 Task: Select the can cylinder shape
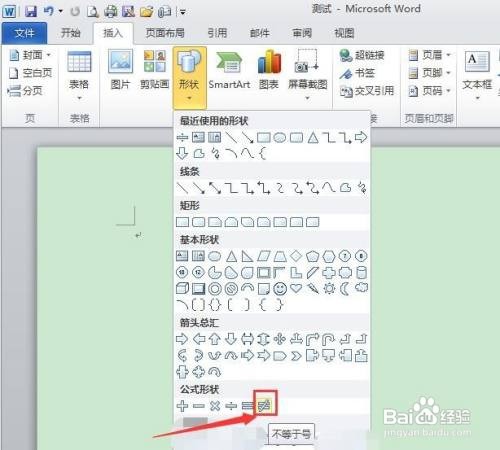click(361, 273)
